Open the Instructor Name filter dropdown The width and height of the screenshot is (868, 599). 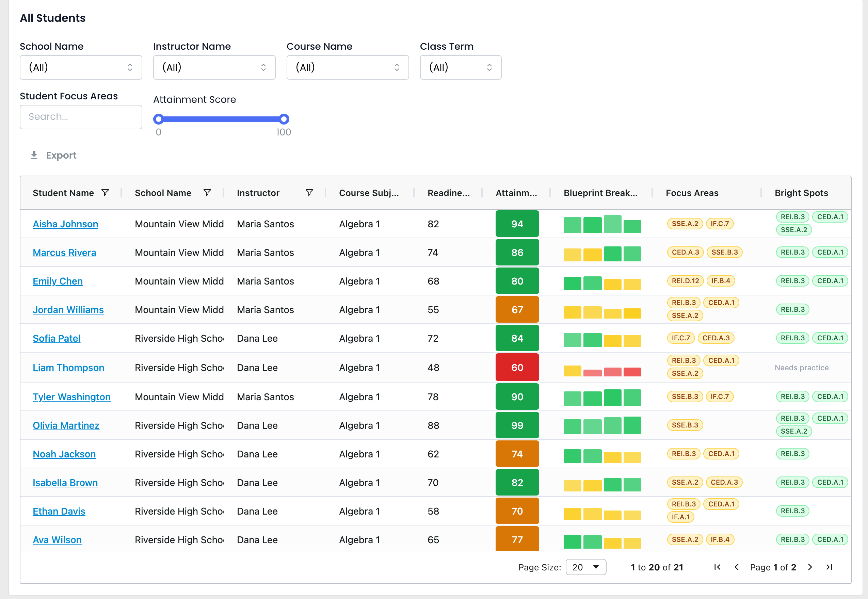(x=214, y=67)
